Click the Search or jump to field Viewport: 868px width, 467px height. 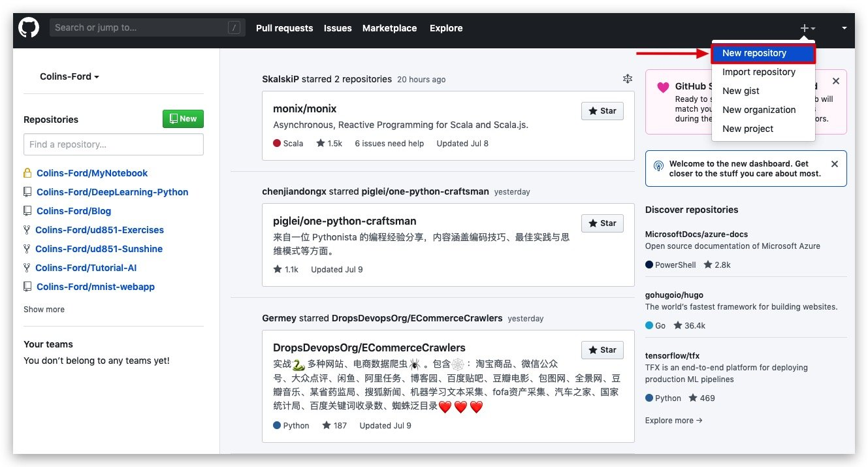[148, 27]
